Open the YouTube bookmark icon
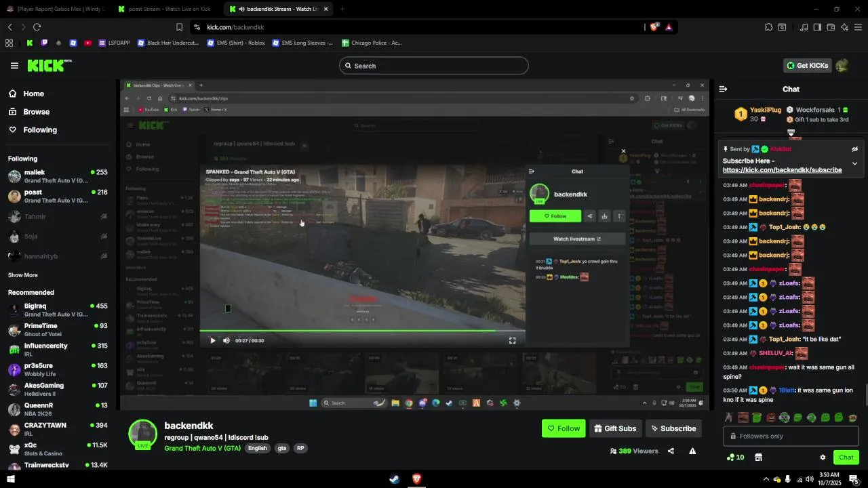 pos(87,43)
